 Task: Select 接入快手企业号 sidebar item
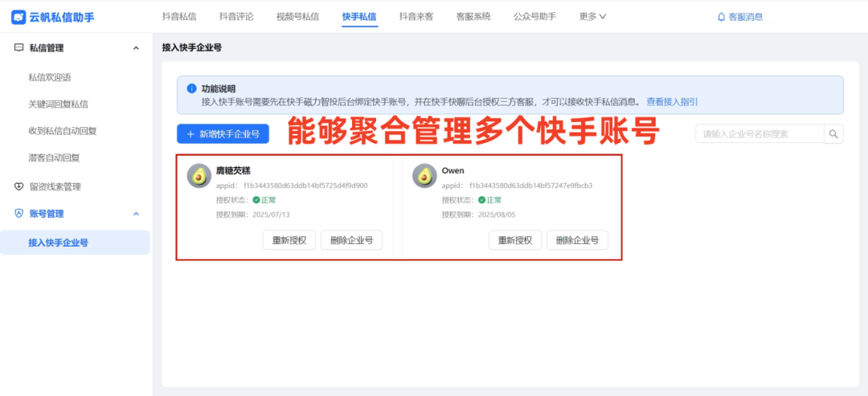click(x=75, y=243)
